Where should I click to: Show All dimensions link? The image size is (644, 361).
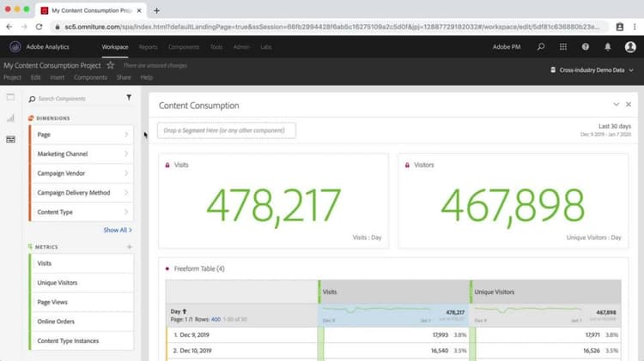(x=118, y=230)
